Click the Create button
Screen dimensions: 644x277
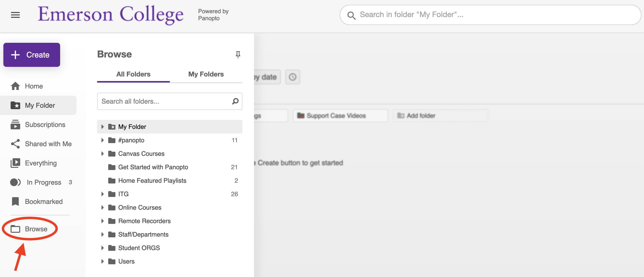coord(32,55)
